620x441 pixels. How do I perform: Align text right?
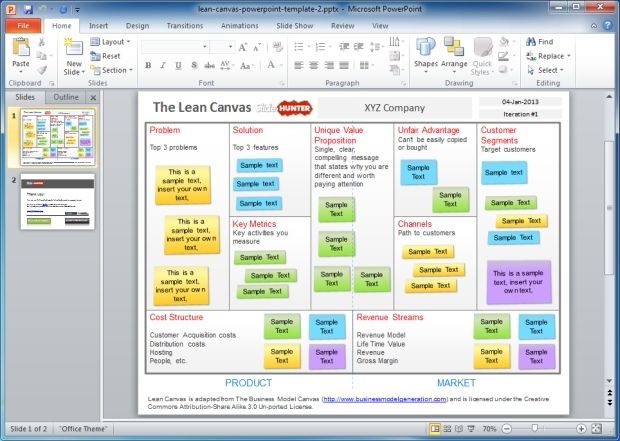(x=329, y=65)
